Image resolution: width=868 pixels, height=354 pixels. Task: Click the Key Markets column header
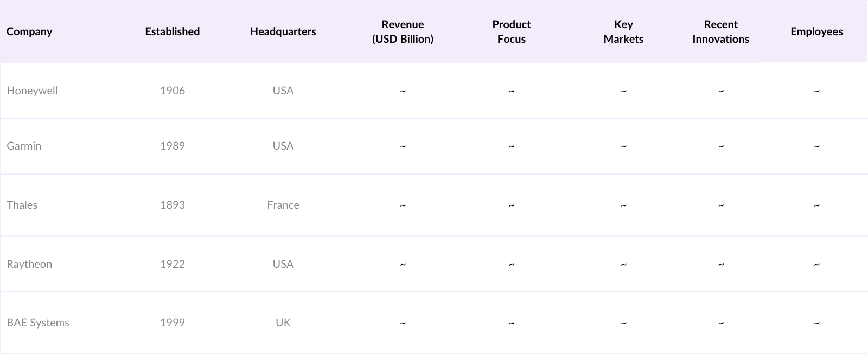623,31
